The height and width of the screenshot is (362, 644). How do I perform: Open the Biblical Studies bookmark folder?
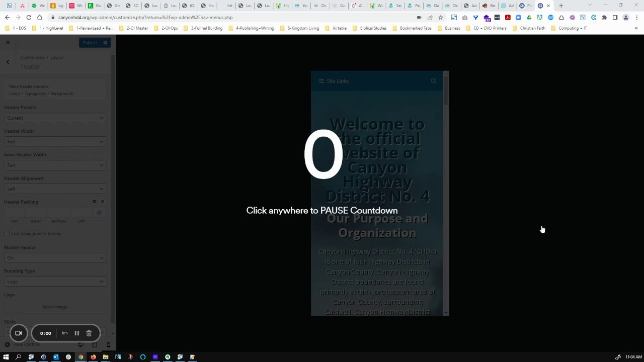369,28
